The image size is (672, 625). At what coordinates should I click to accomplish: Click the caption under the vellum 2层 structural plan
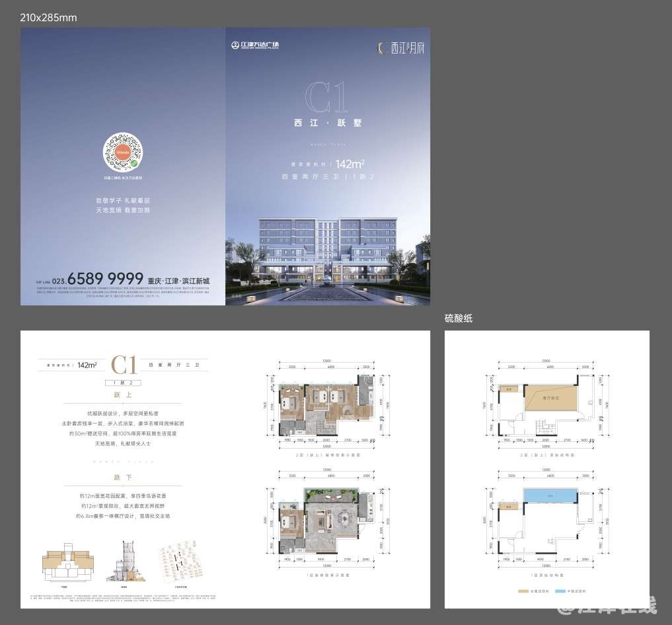point(547,455)
